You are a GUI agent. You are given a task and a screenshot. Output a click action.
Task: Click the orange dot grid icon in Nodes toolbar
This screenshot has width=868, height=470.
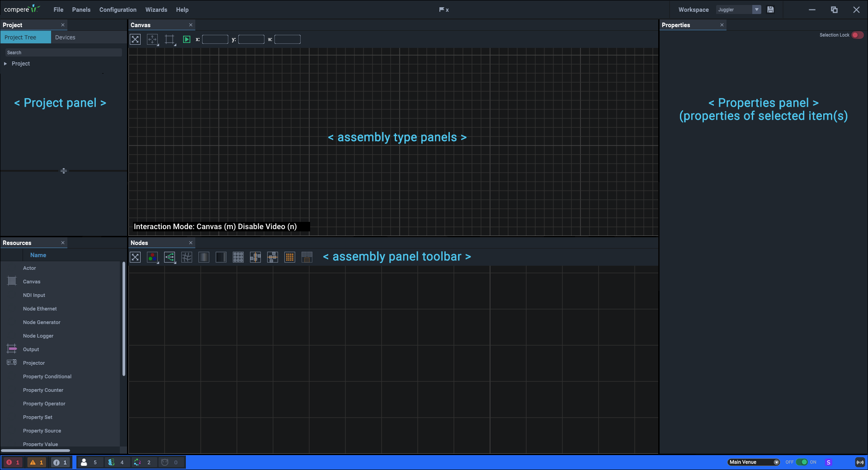290,257
